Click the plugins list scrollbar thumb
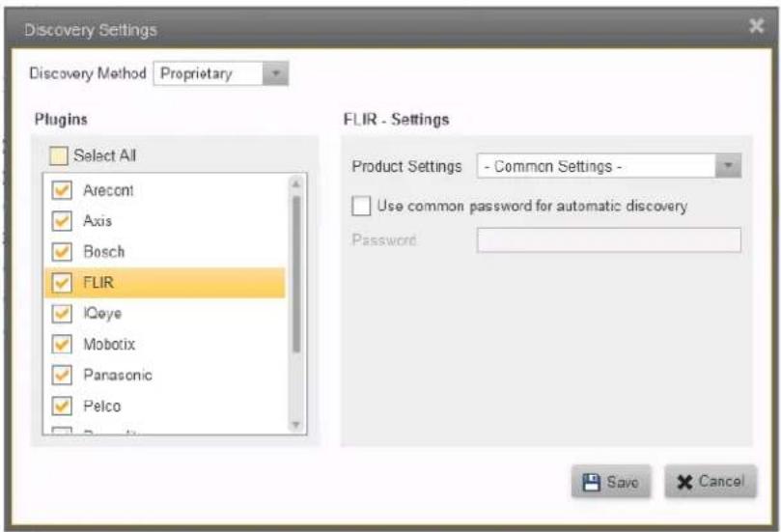Image resolution: width=781 pixels, height=532 pixels. pos(296,274)
